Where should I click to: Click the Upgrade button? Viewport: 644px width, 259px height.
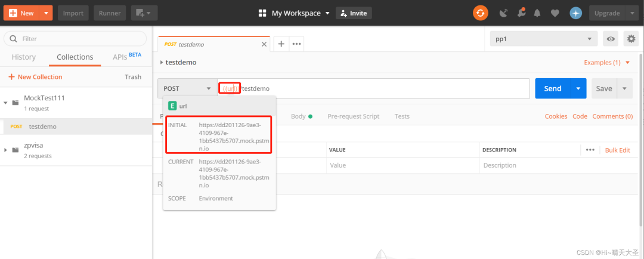click(x=607, y=13)
